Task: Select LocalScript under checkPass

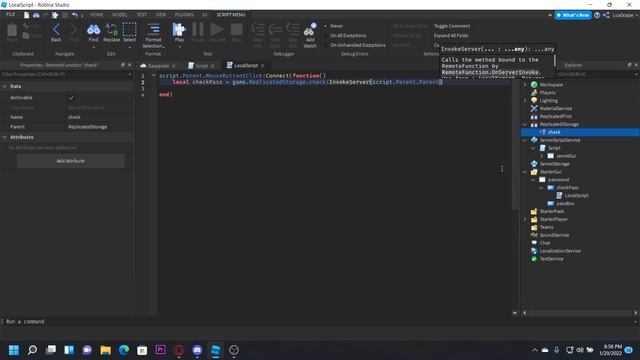Action: 576,196
